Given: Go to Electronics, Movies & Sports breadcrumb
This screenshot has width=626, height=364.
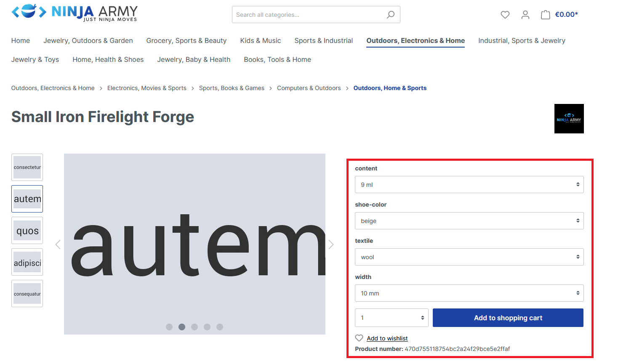Looking at the screenshot, I should point(147,88).
